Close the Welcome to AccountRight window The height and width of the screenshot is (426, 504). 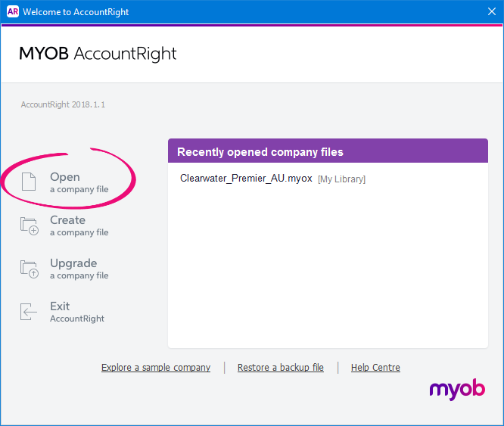pyautogui.click(x=490, y=12)
